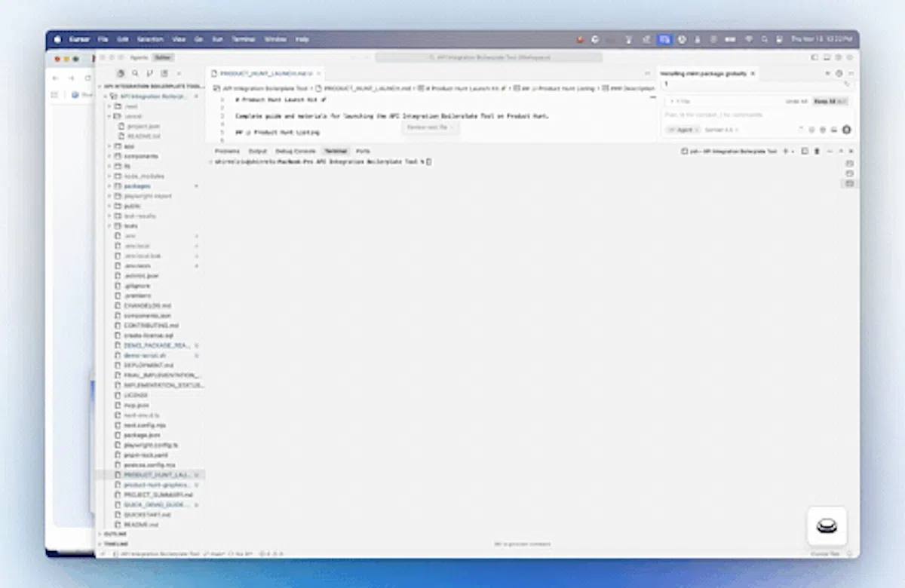Open the Terminal menu in menu bar
The width and height of the screenshot is (905, 588).
(x=243, y=39)
